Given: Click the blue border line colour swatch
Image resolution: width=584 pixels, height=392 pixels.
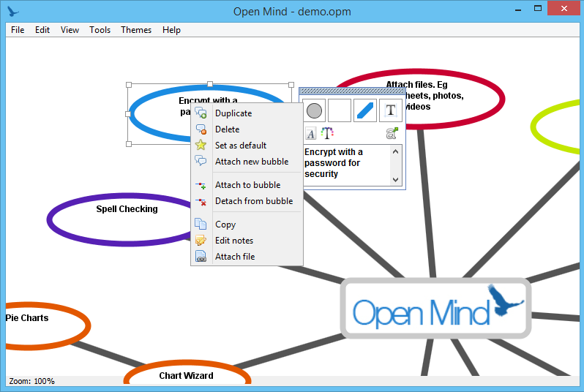Looking at the screenshot, I should (x=365, y=110).
